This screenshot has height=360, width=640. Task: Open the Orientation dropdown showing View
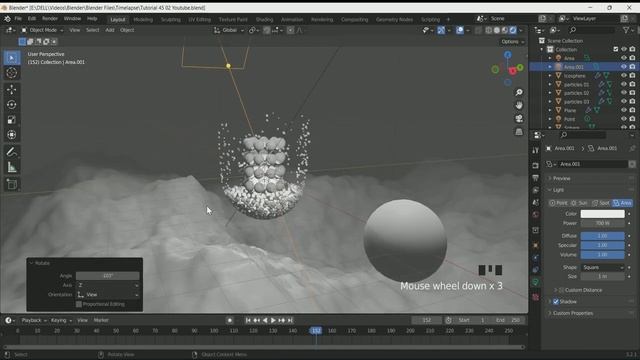108,294
